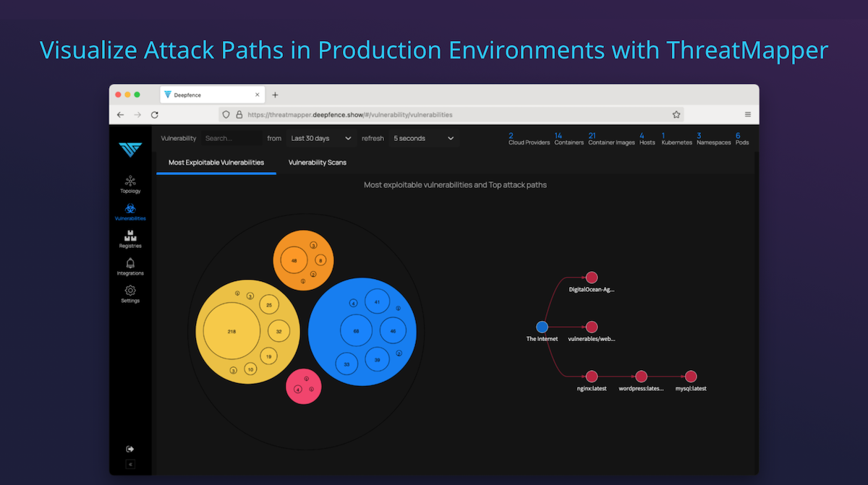Select the Most Exploitable Vulnerabilities tab
Screen dimensions: 868x485
tap(216, 163)
